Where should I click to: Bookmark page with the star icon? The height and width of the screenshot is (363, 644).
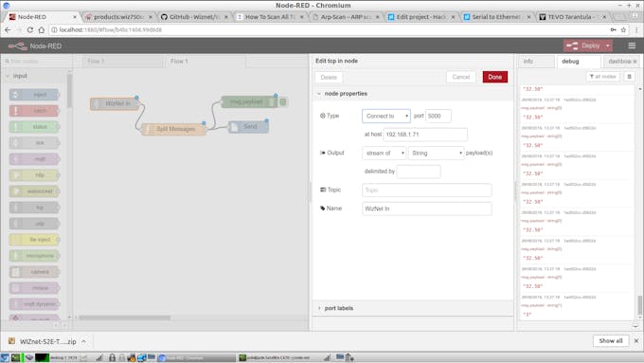pyautogui.click(x=623, y=29)
